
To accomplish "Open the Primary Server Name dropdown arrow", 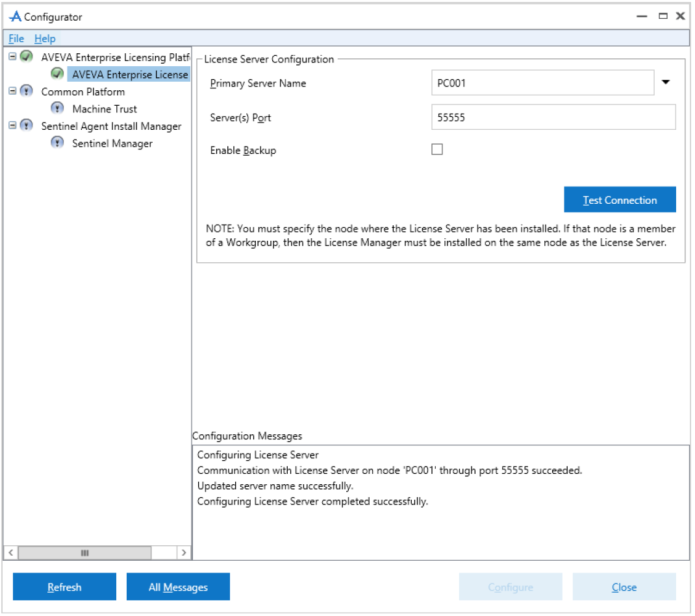I will (666, 82).
